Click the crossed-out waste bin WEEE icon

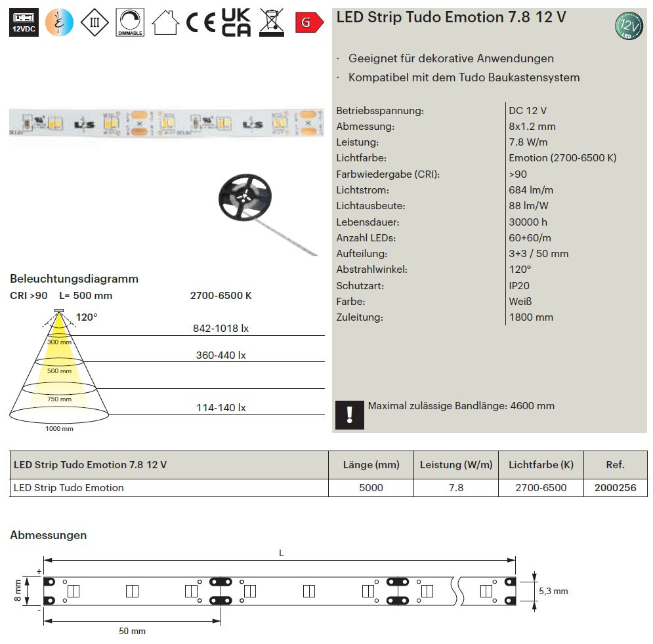tap(272, 22)
